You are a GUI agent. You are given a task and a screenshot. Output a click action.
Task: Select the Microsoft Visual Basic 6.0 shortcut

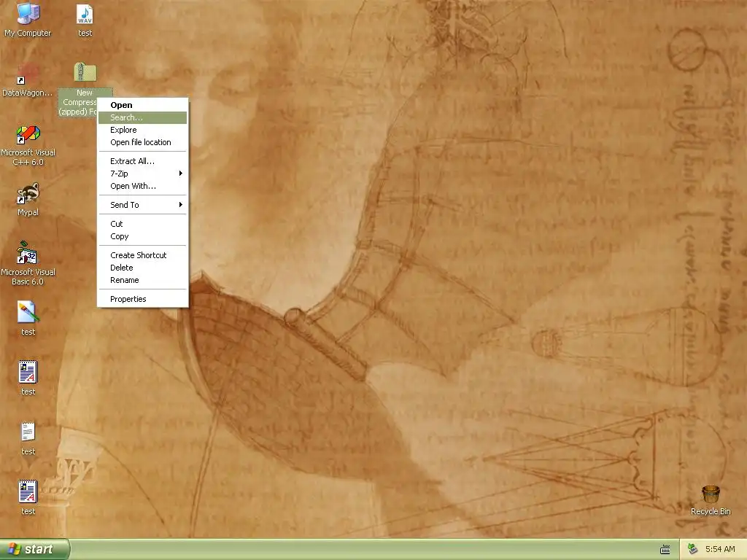(x=28, y=264)
